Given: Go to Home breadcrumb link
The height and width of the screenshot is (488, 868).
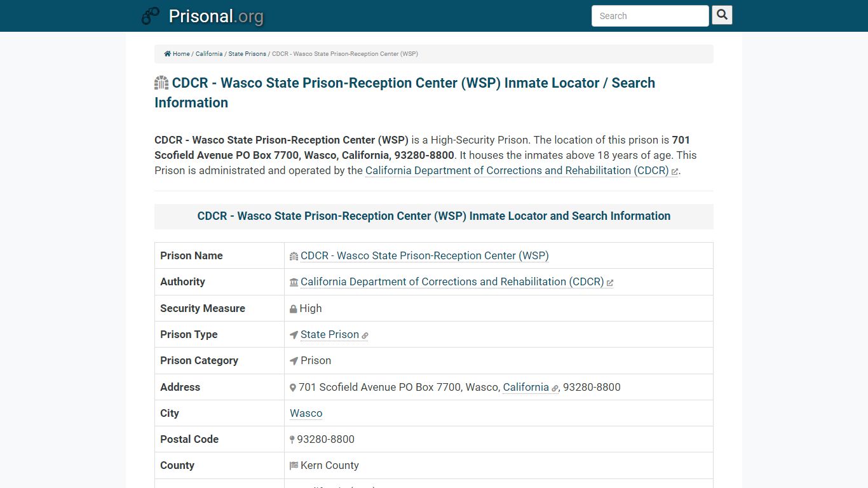Looking at the screenshot, I should [x=181, y=54].
